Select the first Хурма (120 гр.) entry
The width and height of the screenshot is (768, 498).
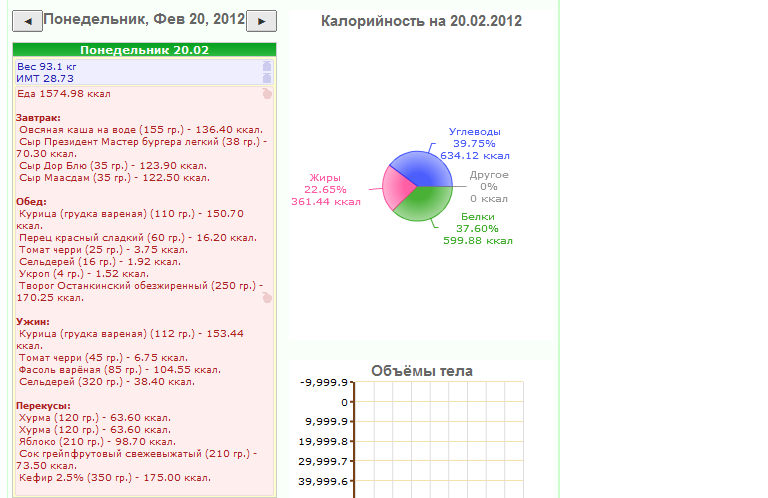click(x=95, y=418)
